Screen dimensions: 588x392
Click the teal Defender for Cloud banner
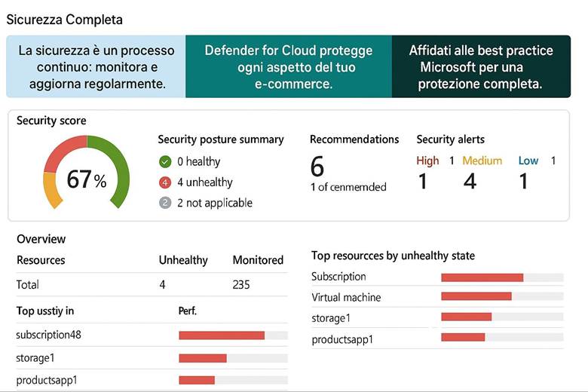click(289, 67)
